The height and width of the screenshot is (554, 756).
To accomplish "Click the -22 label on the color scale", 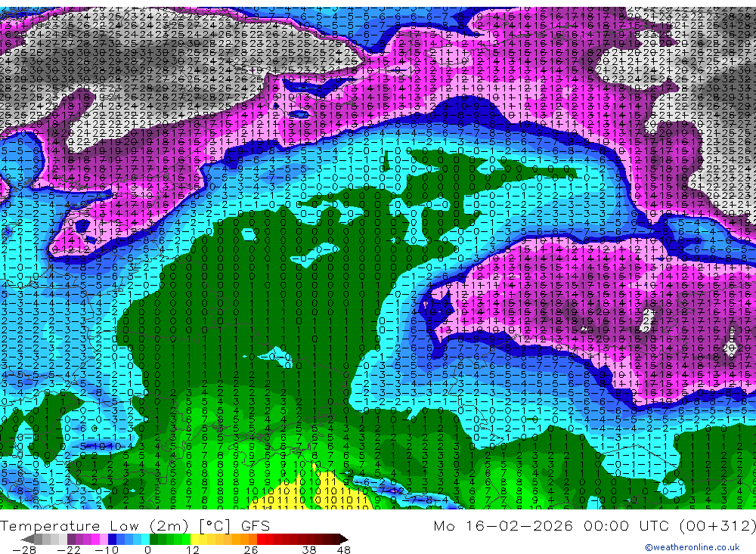I will [x=69, y=550].
